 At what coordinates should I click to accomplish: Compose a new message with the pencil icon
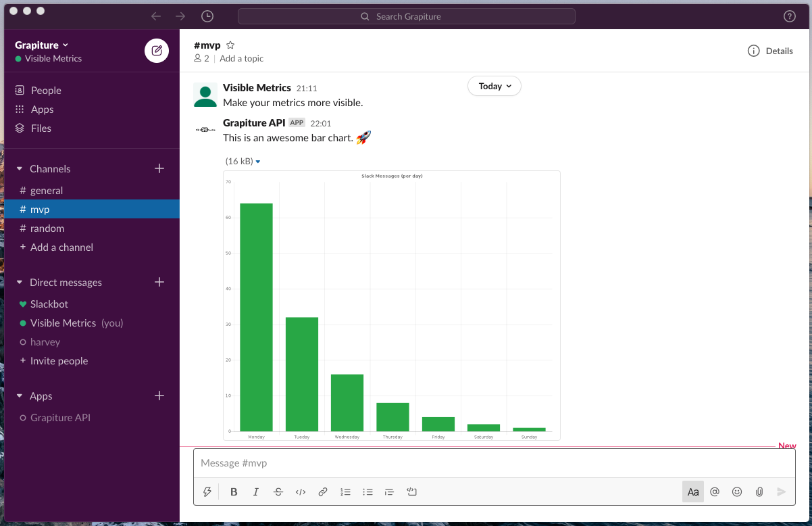point(157,51)
